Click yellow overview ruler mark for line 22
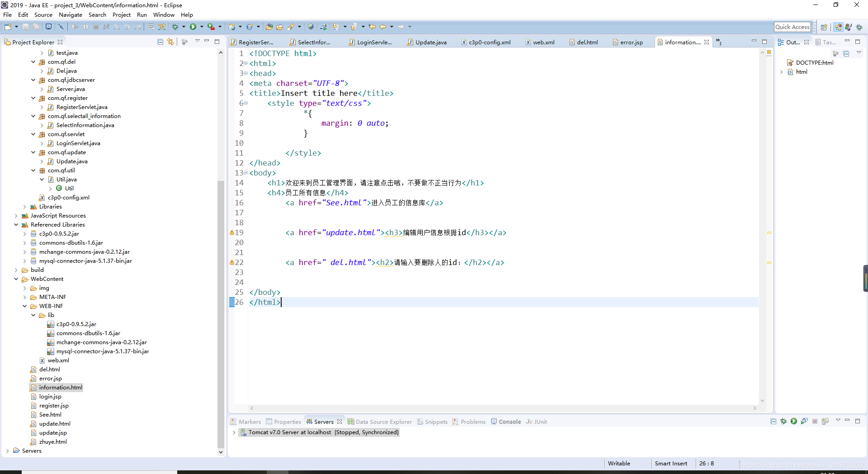 pos(769,262)
